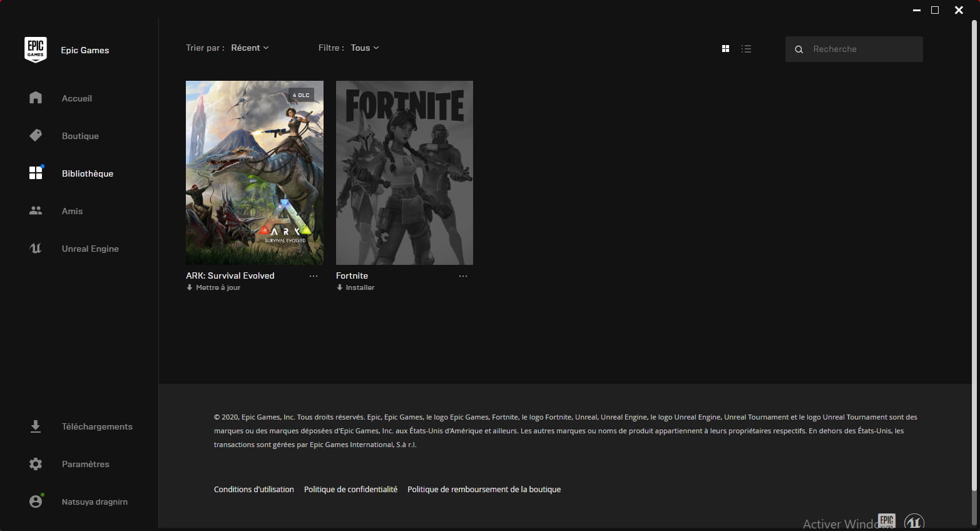Expand the Trier par Récent dropdown

(250, 48)
